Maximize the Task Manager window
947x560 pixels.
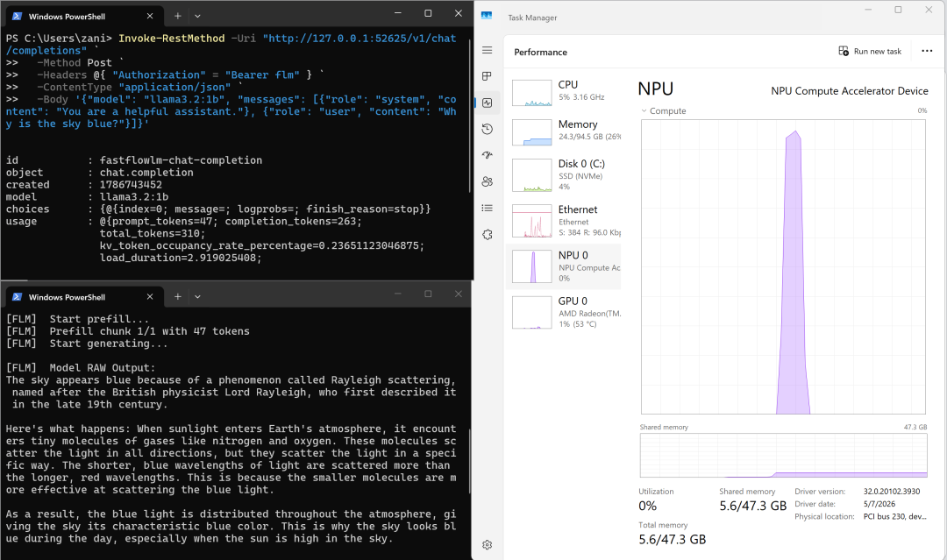pos(898,10)
